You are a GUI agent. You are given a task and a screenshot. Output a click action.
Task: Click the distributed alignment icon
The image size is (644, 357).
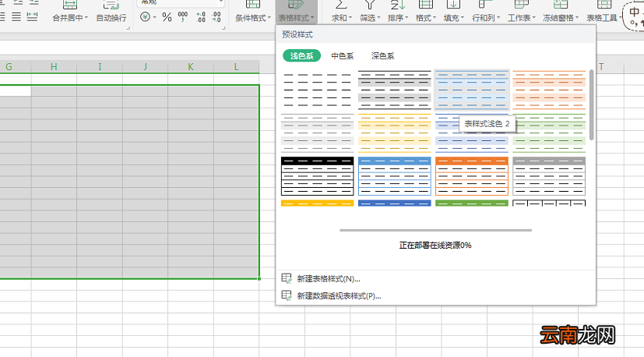(32, 17)
